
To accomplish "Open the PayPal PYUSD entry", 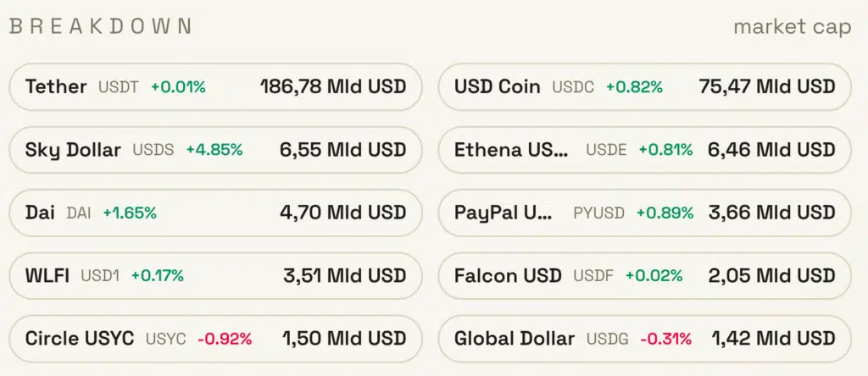I will (x=504, y=213).
